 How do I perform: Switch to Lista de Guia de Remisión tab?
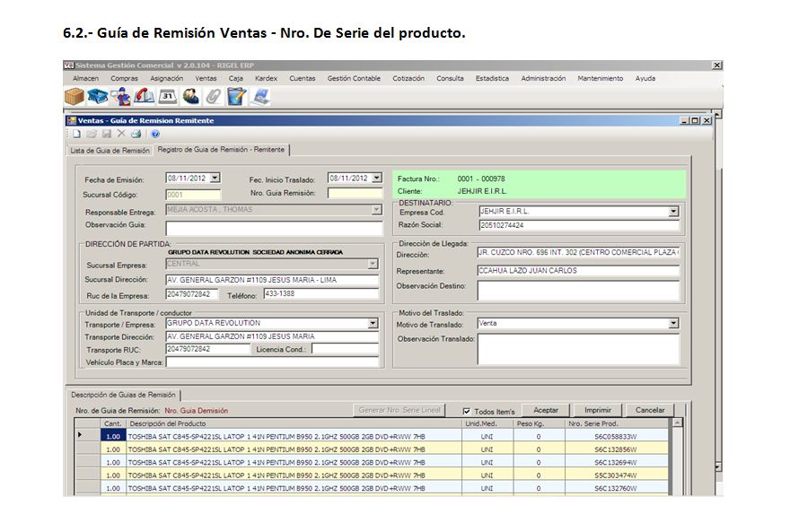[x=110, y=150]
